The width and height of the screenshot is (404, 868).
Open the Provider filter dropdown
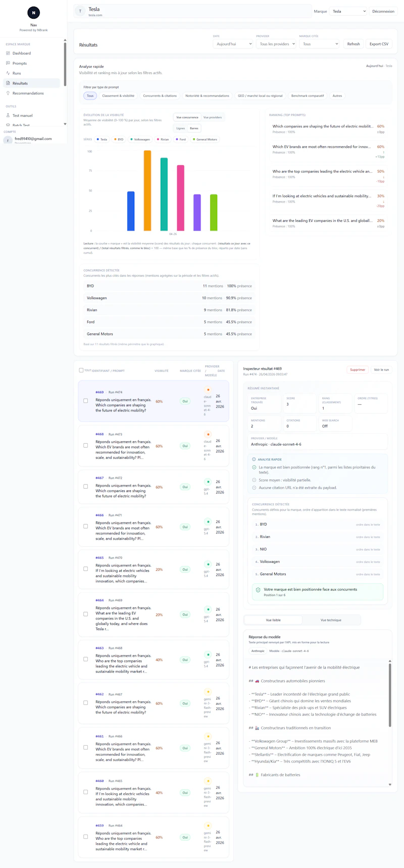[276, 44]
